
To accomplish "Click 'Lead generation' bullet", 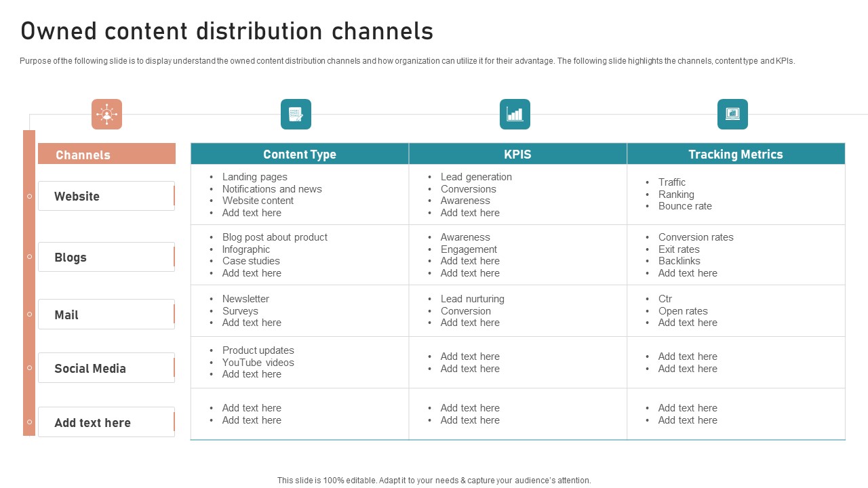I will point(476,177).
